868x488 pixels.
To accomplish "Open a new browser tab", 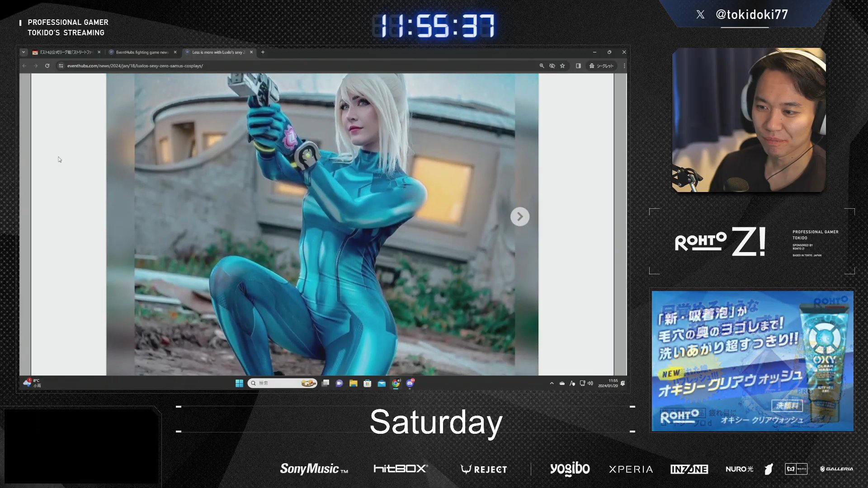I will (x=263, y=52).
